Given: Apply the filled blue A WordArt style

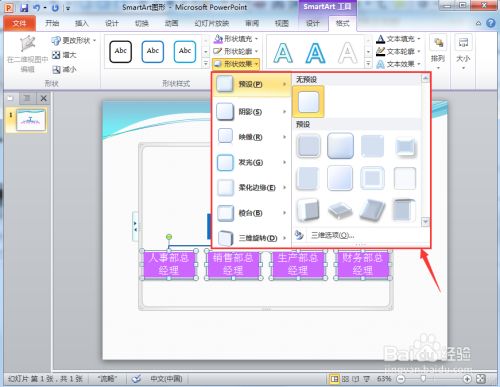Looking at the screenshot, I should click(x=315, y=53).
